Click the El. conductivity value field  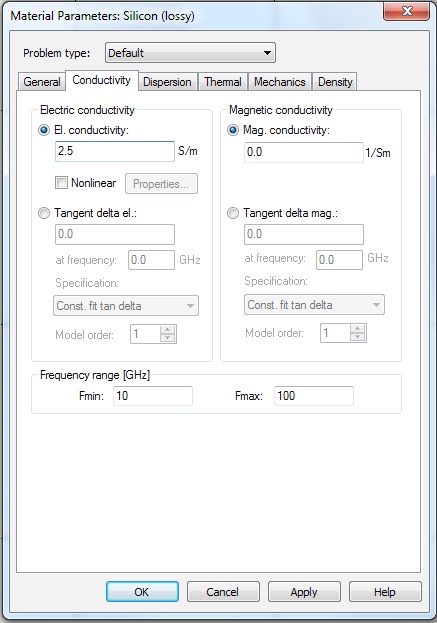[115, 151]
